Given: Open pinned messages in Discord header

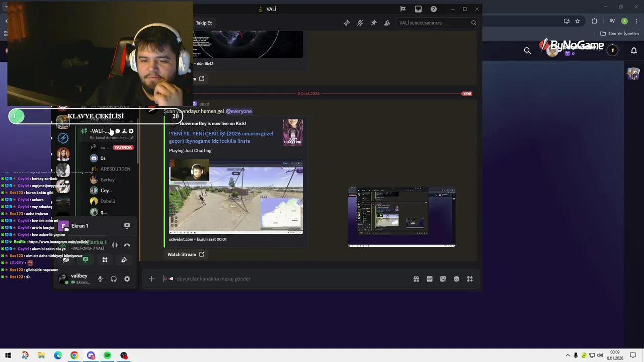Looking at the screenshot, I should click(373, 23).
